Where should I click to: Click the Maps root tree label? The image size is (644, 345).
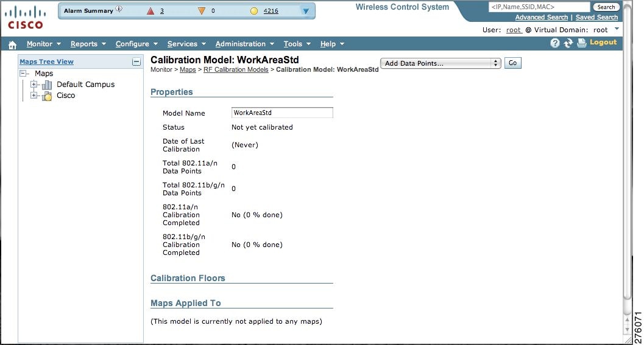pyautogui.click(x=44, y=74)
